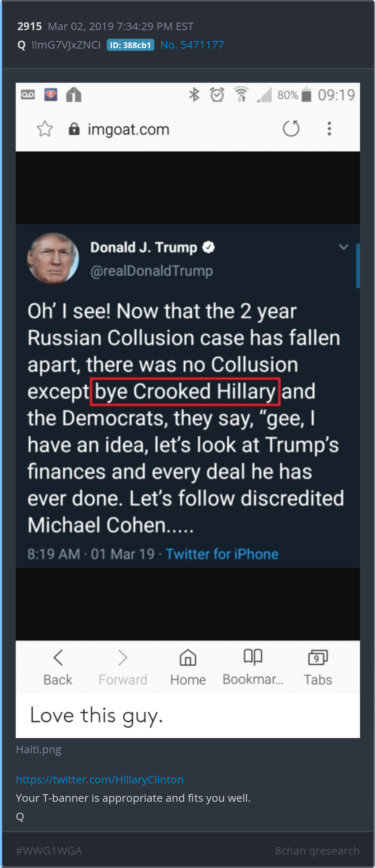Go to browser Home

(188, 658)
